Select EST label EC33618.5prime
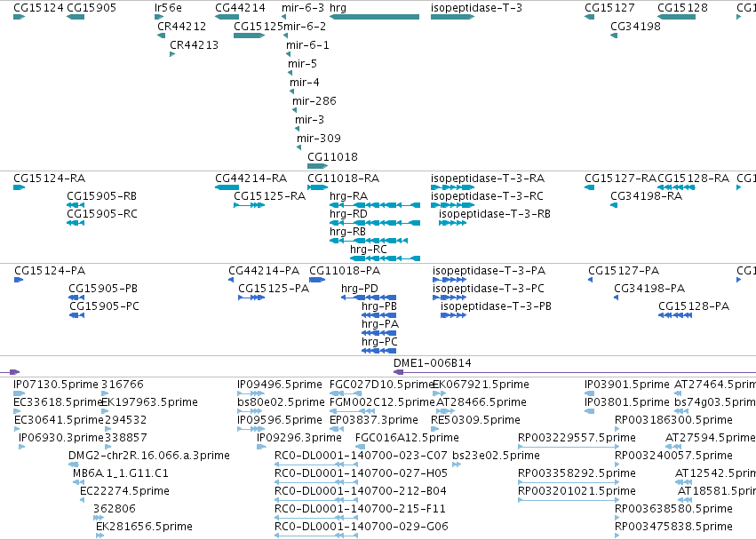 point(59,402)
